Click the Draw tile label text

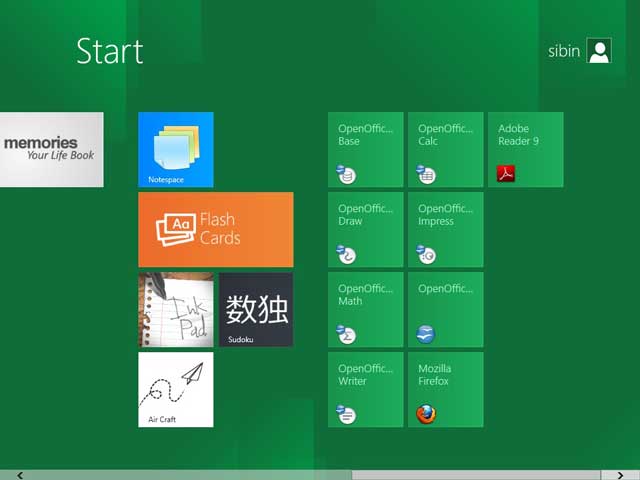tap(350, 221)
